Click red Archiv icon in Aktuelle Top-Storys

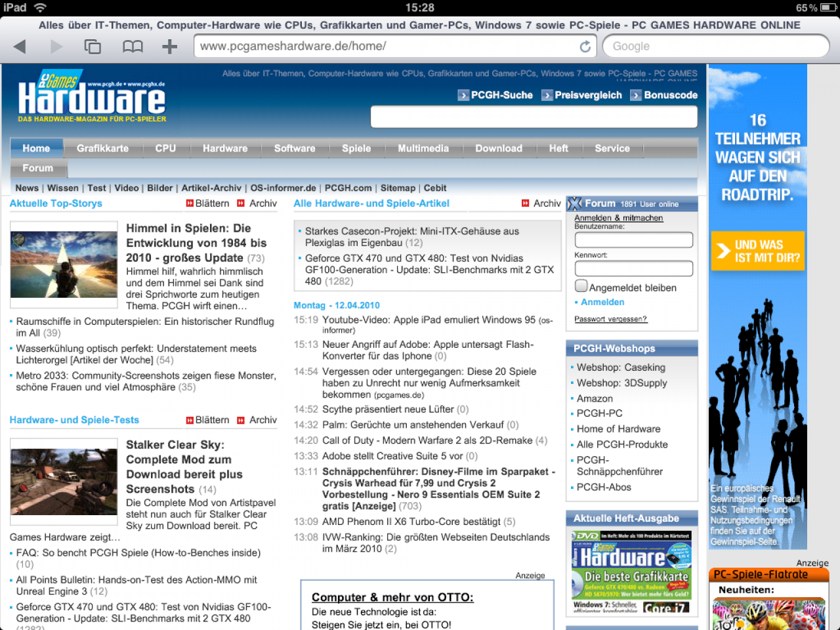(241, 203)
